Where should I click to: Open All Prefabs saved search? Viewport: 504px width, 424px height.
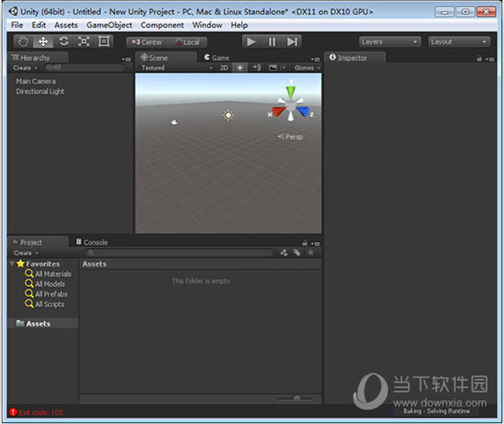tap(47, 294)
